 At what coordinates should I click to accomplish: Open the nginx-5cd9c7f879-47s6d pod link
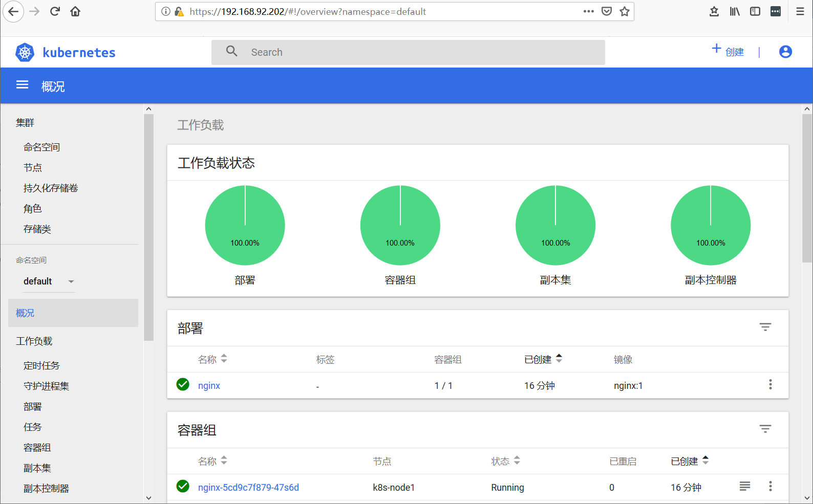248,488
